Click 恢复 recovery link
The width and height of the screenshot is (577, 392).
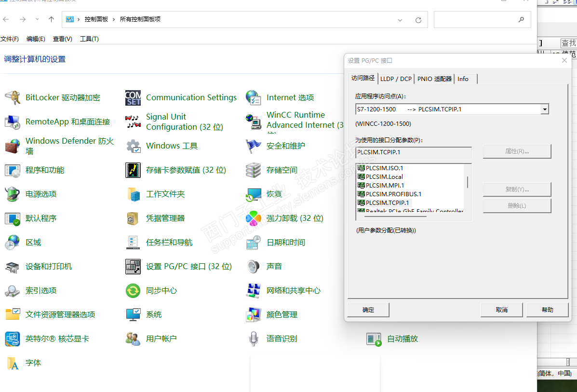click(x=274, y=194)
